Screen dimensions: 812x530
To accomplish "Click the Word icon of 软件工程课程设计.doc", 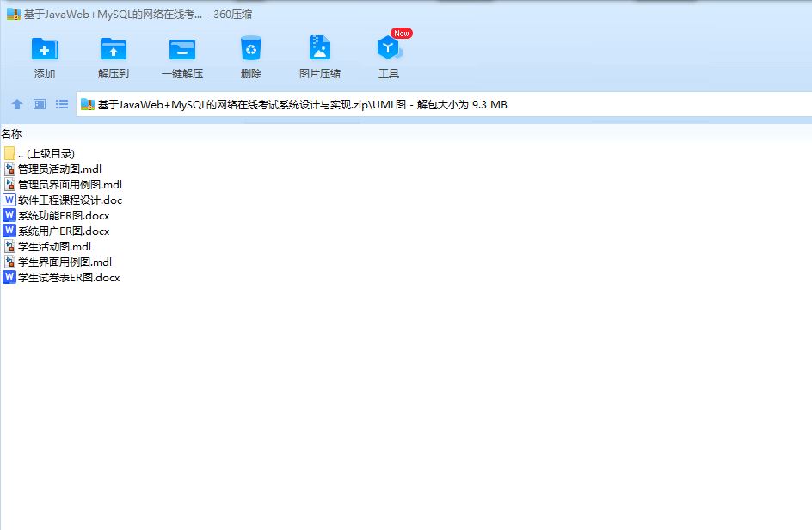I will (9, 200).
